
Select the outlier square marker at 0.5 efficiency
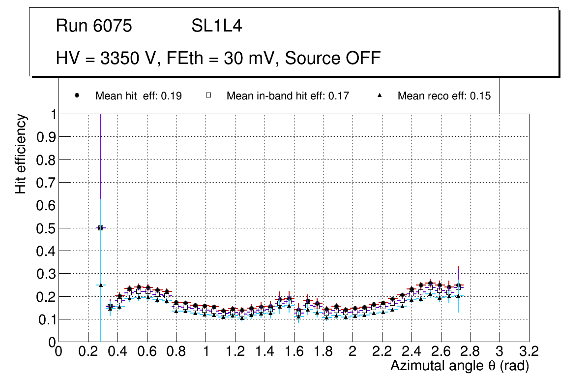[100, 228]
